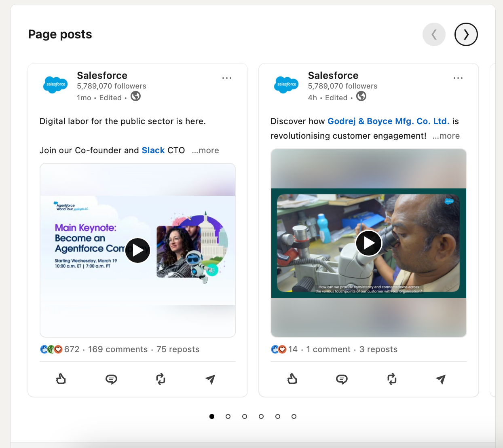Viewport: 503px width, 448px height.
Task: Send the Digital labor post
Action: pos(210,379)
